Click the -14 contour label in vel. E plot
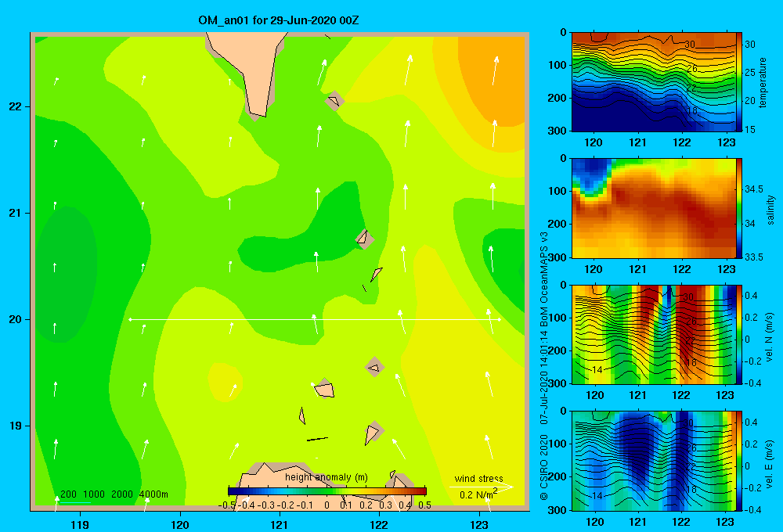Image resolution: width=783 pixels, height=532 pixels. click(595, 495)
